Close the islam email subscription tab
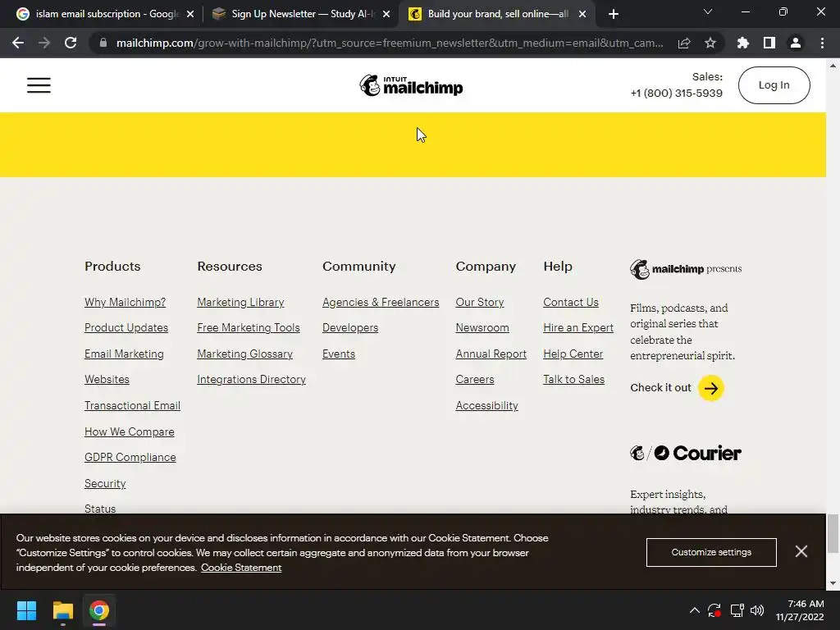 click(x=190, y=14)
